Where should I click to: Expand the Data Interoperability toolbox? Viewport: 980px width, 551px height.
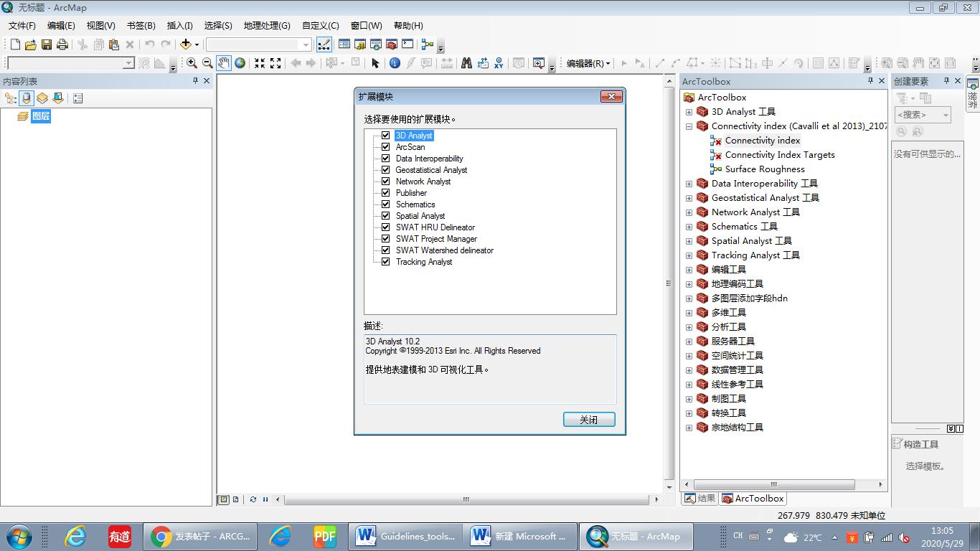point(689,184)
